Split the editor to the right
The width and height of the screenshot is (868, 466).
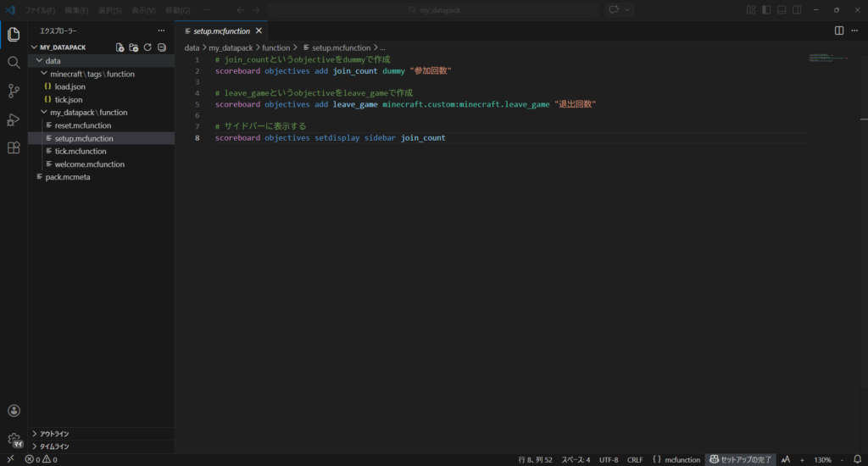839,31
